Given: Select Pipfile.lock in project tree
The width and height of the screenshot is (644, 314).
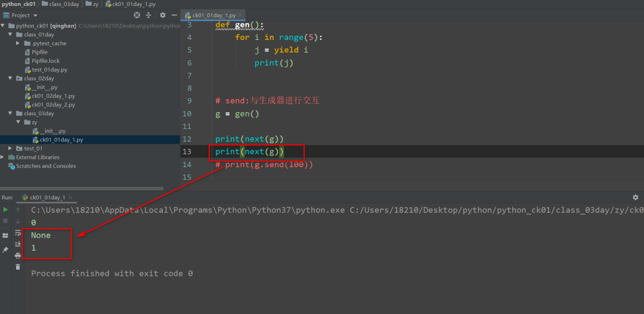Looking at the screenshot, I should (x=45, y=61).
